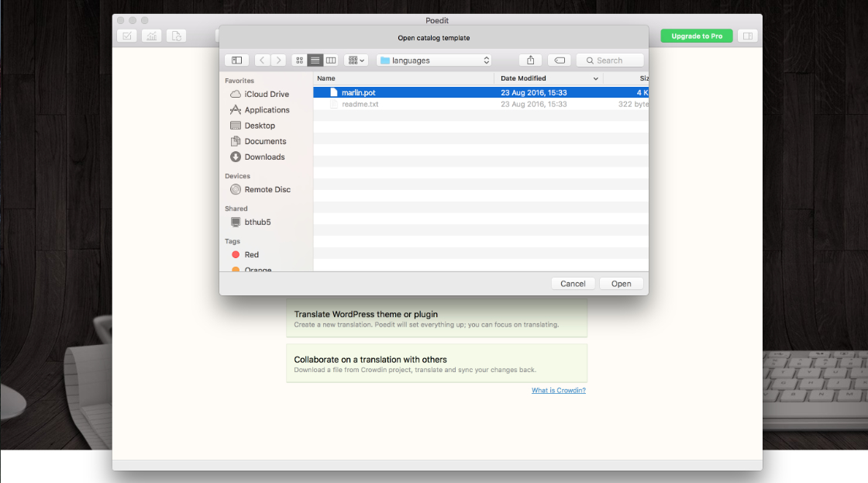Choose Translate WordPress theme or plugin

coord(437,319)
